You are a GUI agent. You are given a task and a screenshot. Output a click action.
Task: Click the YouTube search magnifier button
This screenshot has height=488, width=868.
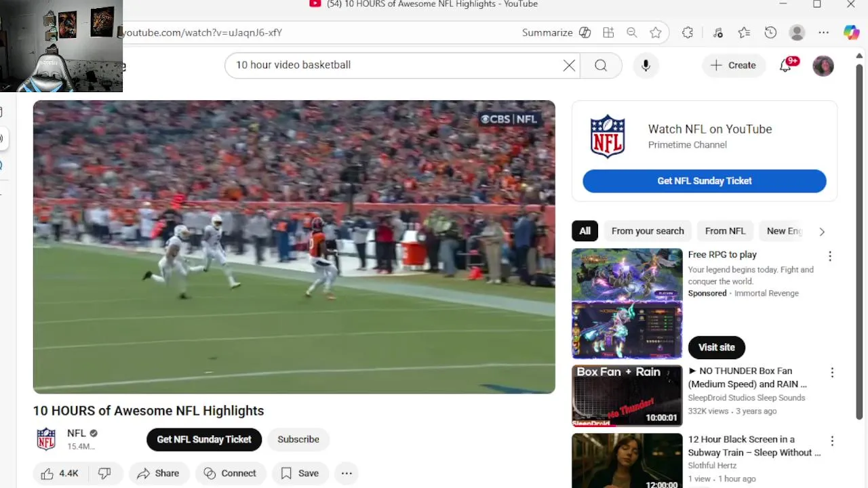[x=601, y=65]
